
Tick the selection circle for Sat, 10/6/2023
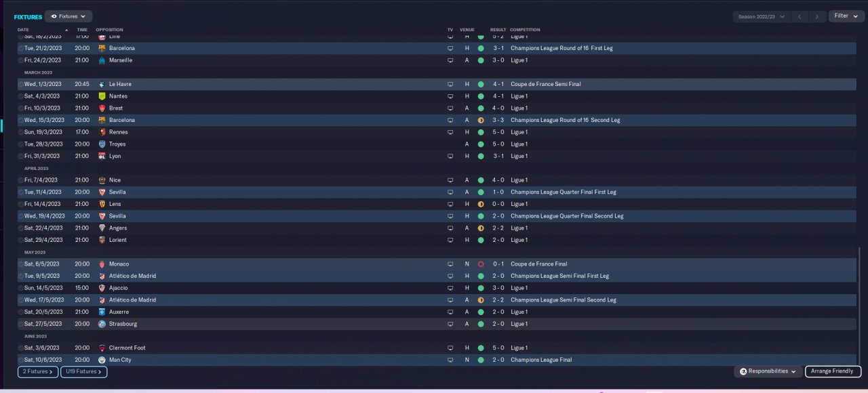[x=21, y=360]
